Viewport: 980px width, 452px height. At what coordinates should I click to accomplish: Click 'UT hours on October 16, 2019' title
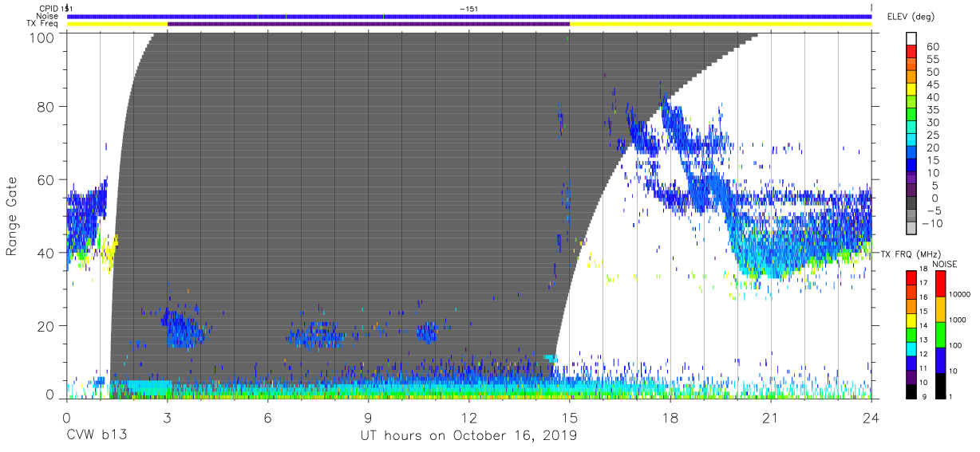point(468,436)
